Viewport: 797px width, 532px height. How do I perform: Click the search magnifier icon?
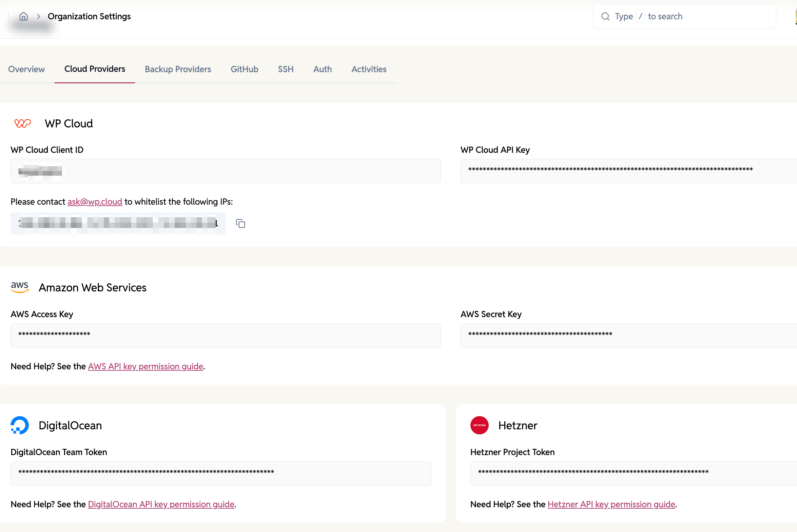point(605,16)
